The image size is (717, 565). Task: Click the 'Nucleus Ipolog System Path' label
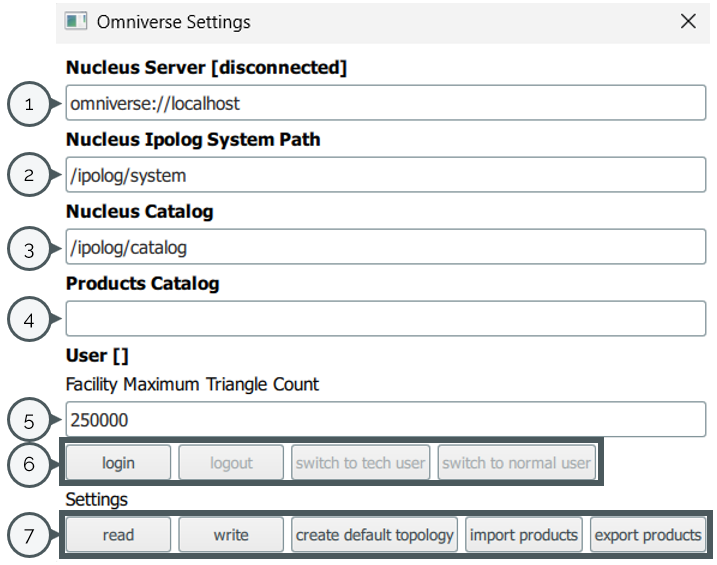tap(193, 139)
